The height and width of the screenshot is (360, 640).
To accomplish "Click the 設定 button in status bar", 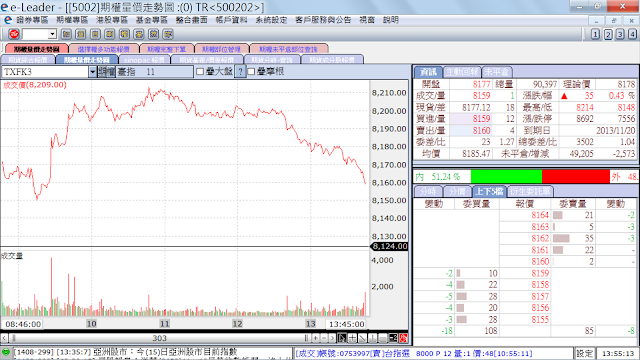I will point(584,353).
